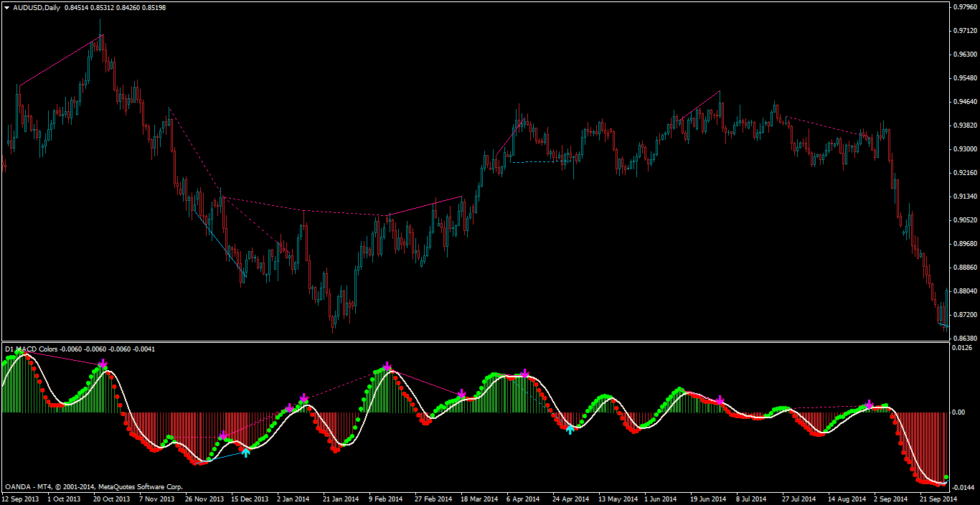Click the 12 Sep 2013 date label

21,499
